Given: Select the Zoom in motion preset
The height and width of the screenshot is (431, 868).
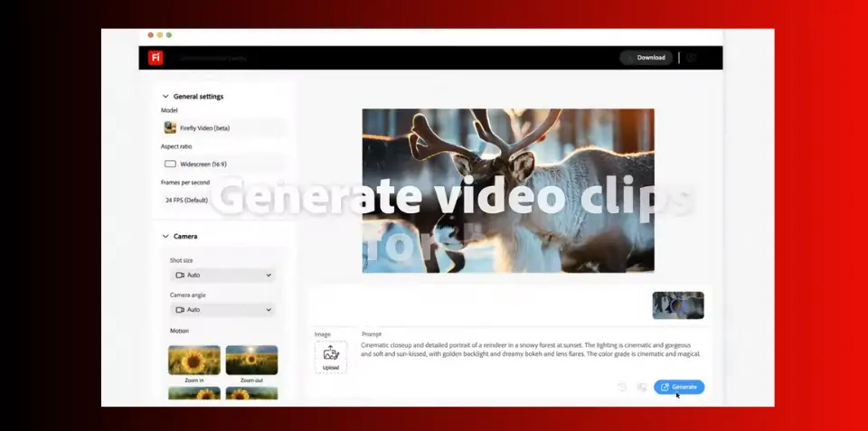Looking at the screenshot, I should (x=193, y=361).
